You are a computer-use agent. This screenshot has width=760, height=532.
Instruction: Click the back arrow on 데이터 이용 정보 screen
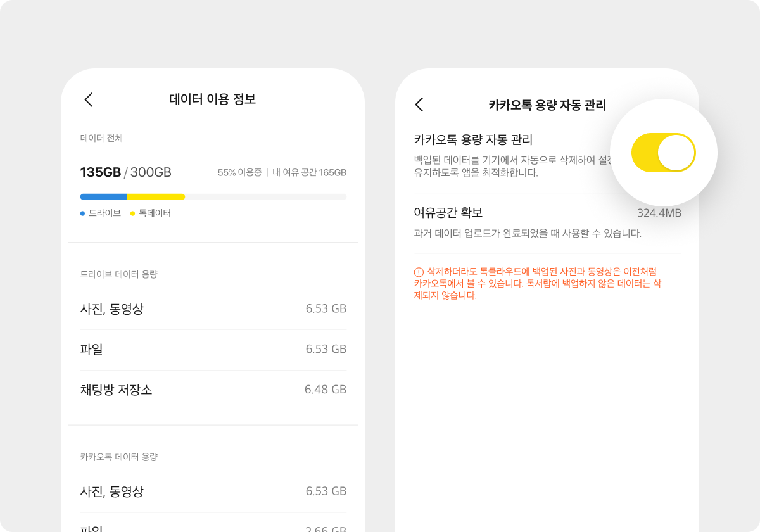pos(89,100)
